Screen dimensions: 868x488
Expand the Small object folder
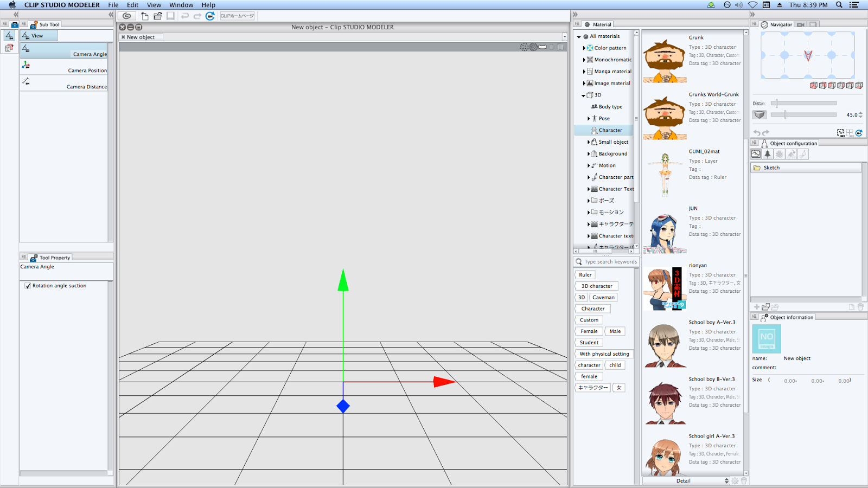point(589,142)
